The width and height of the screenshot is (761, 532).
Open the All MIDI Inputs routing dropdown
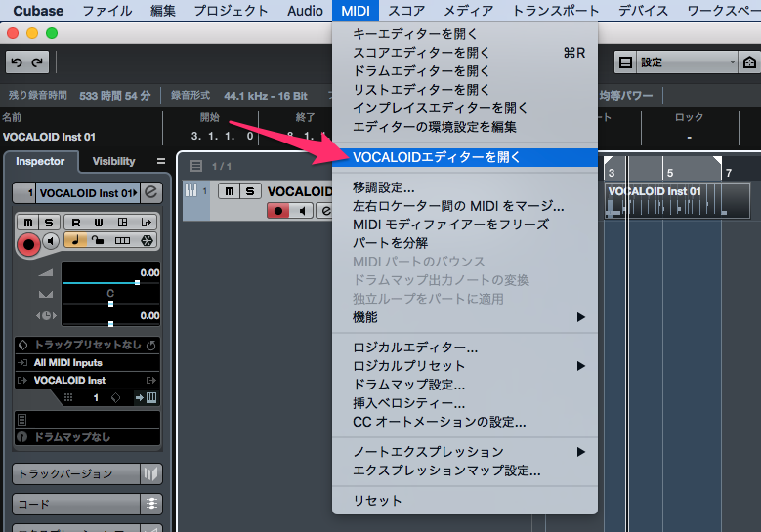[x=87, y=363]
